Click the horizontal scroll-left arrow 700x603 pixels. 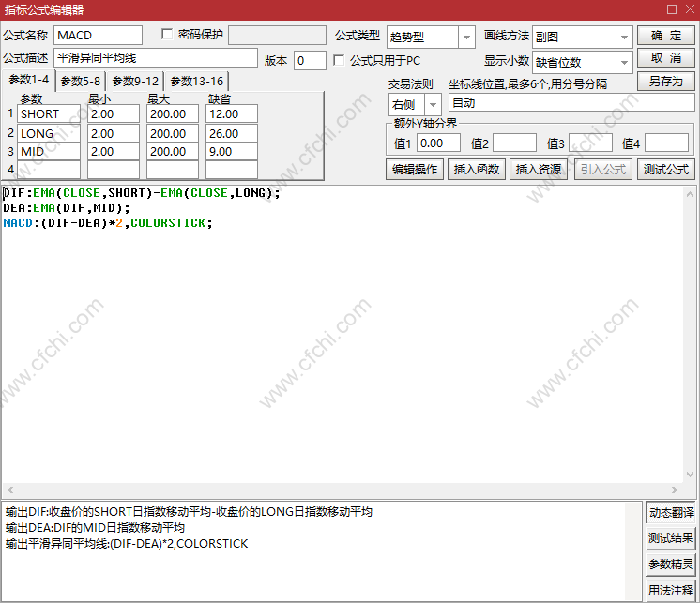(x=10, y=490)
